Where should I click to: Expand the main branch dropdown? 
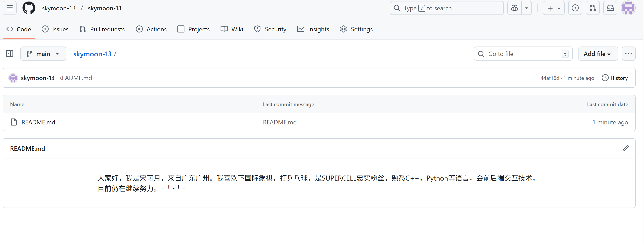pyautogui.click(x=43, y=54)
